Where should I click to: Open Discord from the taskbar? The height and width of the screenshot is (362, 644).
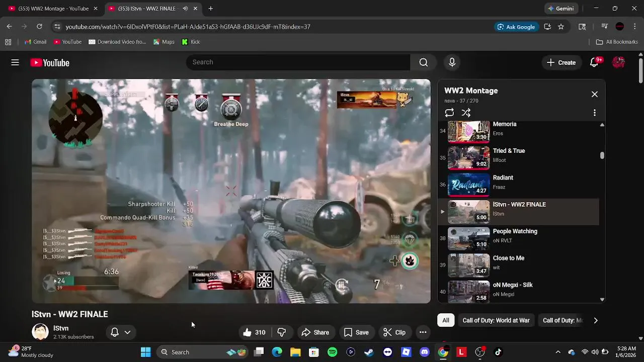point(424,352)
